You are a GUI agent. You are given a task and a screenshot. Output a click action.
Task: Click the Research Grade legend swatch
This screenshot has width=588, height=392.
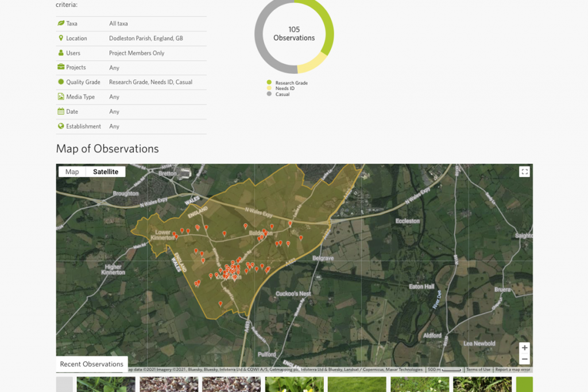tap(269, 83)
